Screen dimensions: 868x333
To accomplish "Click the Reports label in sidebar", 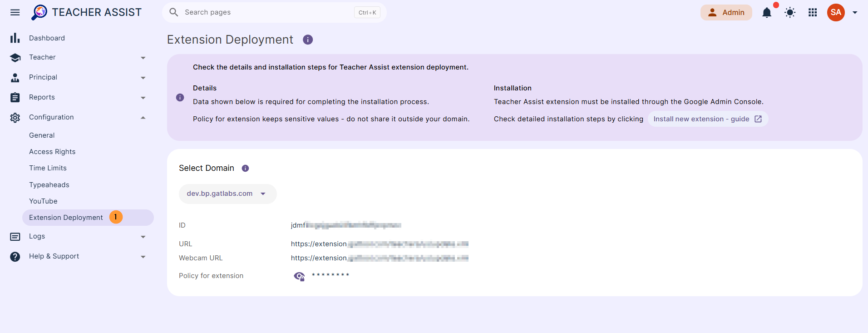I will tap(42, 97).
